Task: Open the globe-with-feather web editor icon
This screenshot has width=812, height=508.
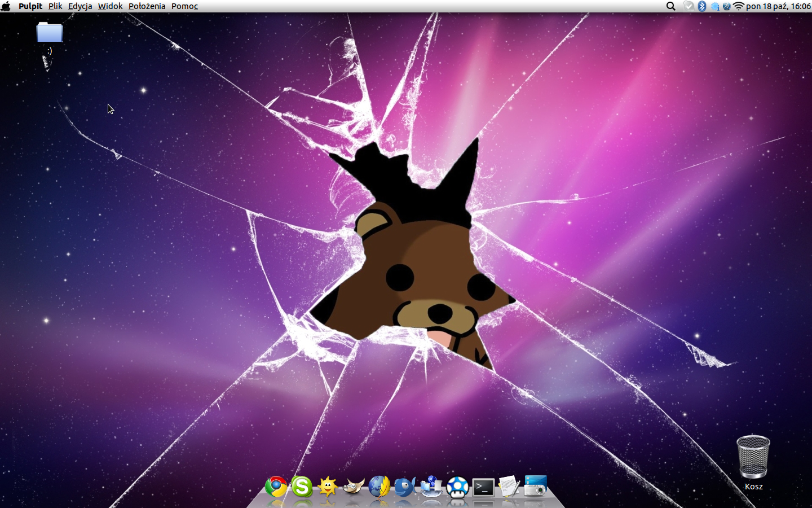Action: pos(379,487)
